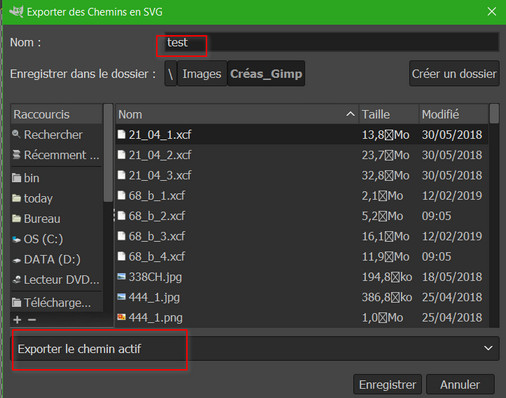The width and height of the screenshot is (506, 398).
Task: Open the Bureau shortcut
Action: tap(57, 219)
